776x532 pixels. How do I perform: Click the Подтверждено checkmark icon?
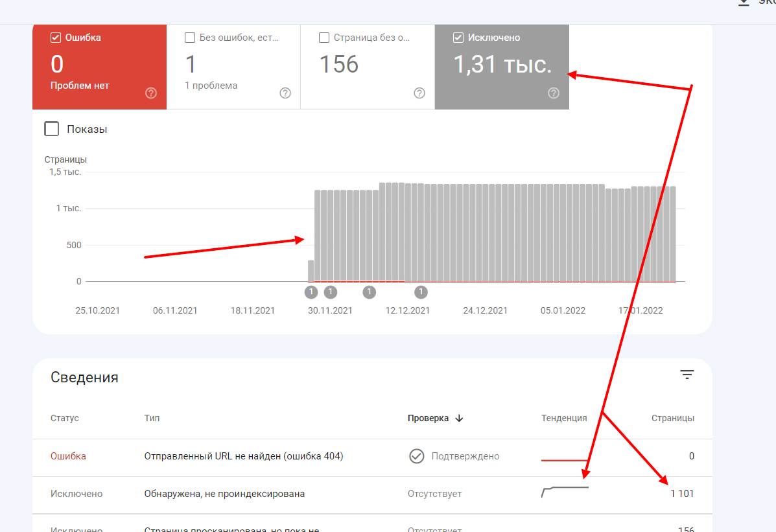pyautogui.click(x=416, y=456)
